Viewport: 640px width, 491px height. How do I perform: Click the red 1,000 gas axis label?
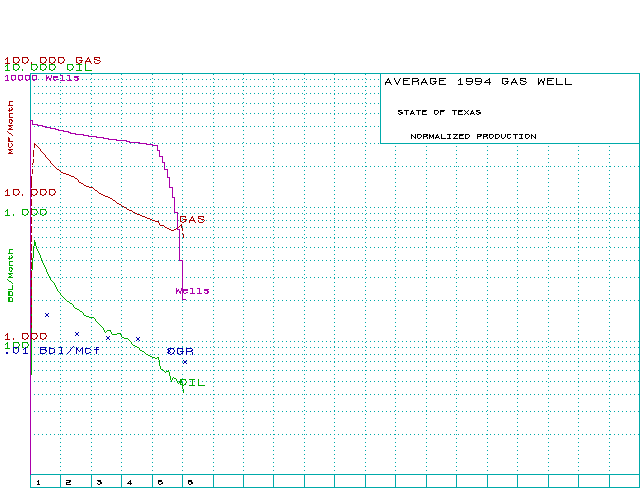click(25, 336)
